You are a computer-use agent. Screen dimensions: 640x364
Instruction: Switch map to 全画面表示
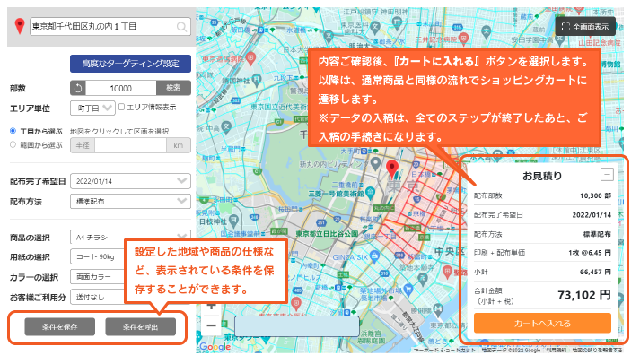[585, 27]
